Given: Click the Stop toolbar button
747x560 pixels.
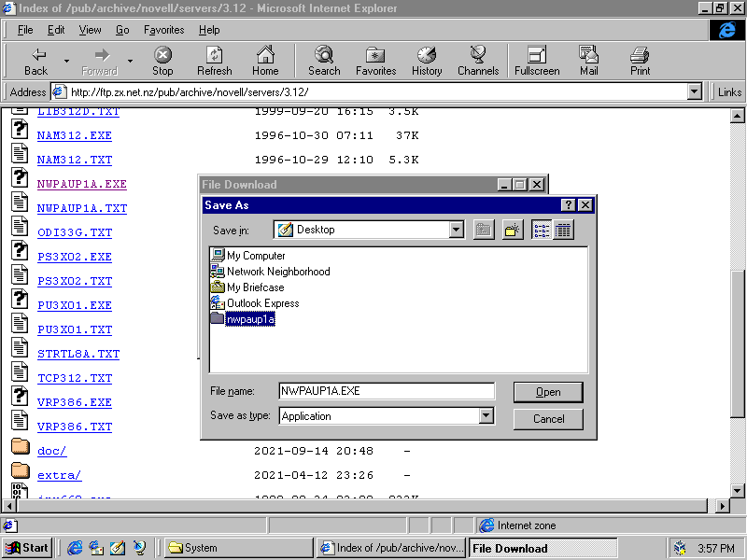Looking at the screenshot, I should [x=162, y=61].
